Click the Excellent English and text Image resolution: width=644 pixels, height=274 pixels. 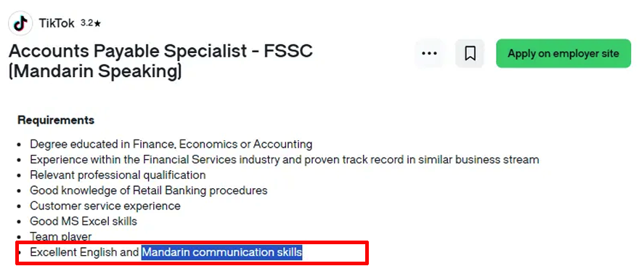coord(84,252)
